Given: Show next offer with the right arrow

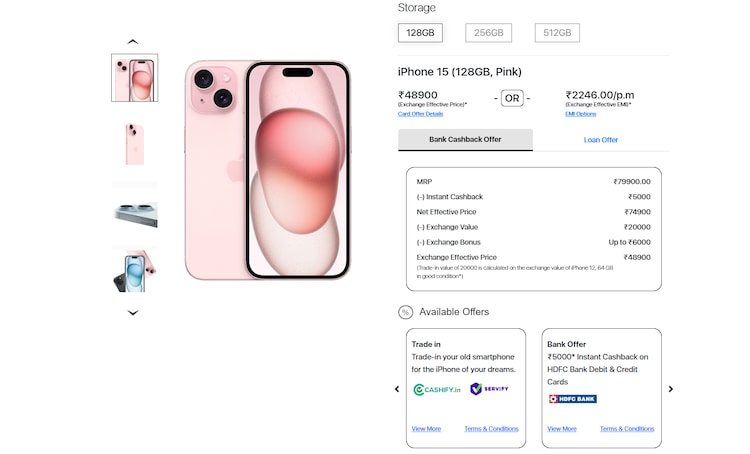Looking at the screenshot, I should [x=671, y=389].
